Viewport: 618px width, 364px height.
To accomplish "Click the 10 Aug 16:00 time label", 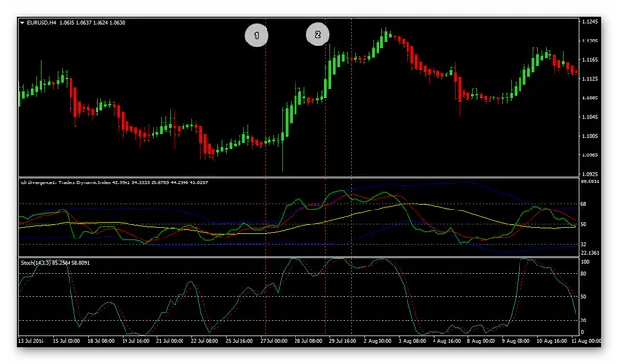I will pos(551,341).
